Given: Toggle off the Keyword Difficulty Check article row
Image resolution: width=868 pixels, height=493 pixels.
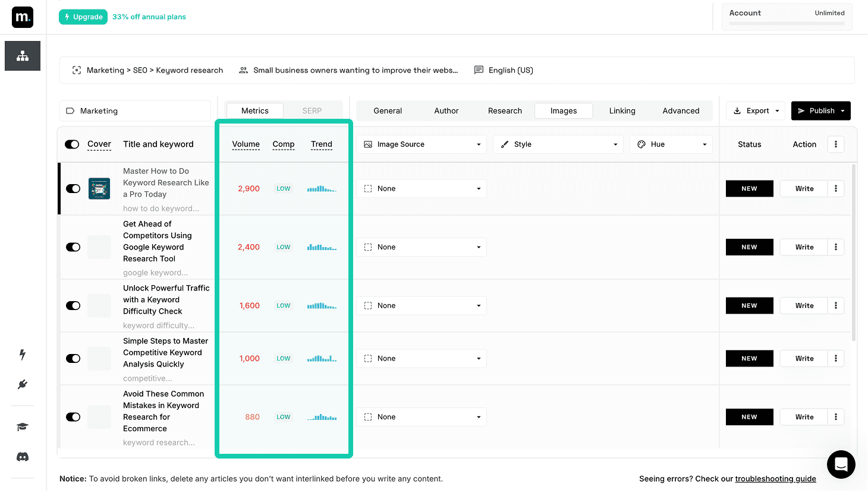Looking at the screenshot, I should point(73,305).
